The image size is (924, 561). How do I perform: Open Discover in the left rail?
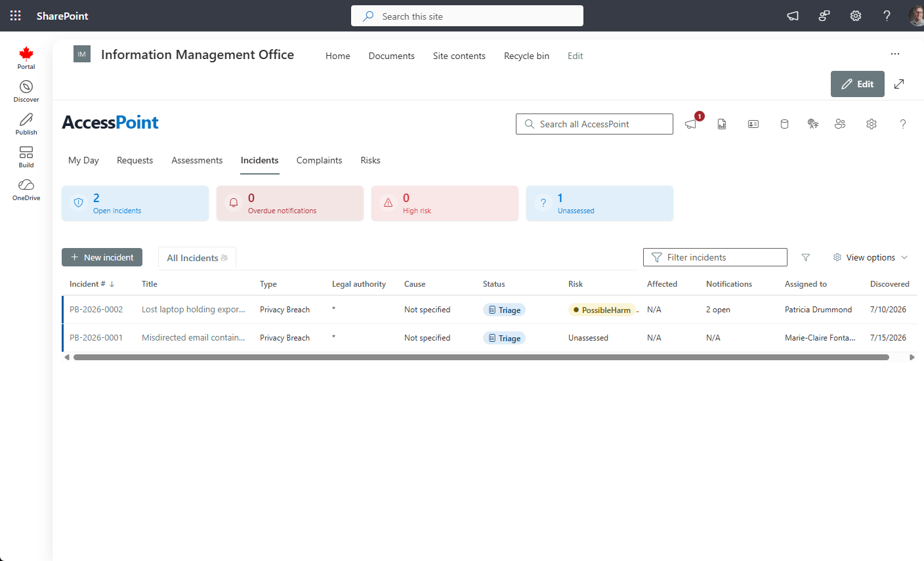tap(26, 91)
